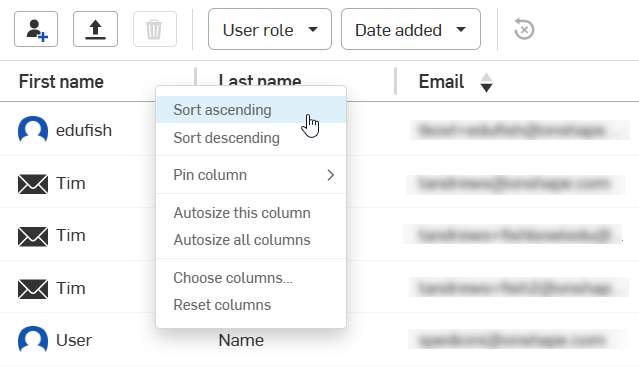Select the User first name cell
This screenshot has width=639, height=367.
[x=74, y=340]
